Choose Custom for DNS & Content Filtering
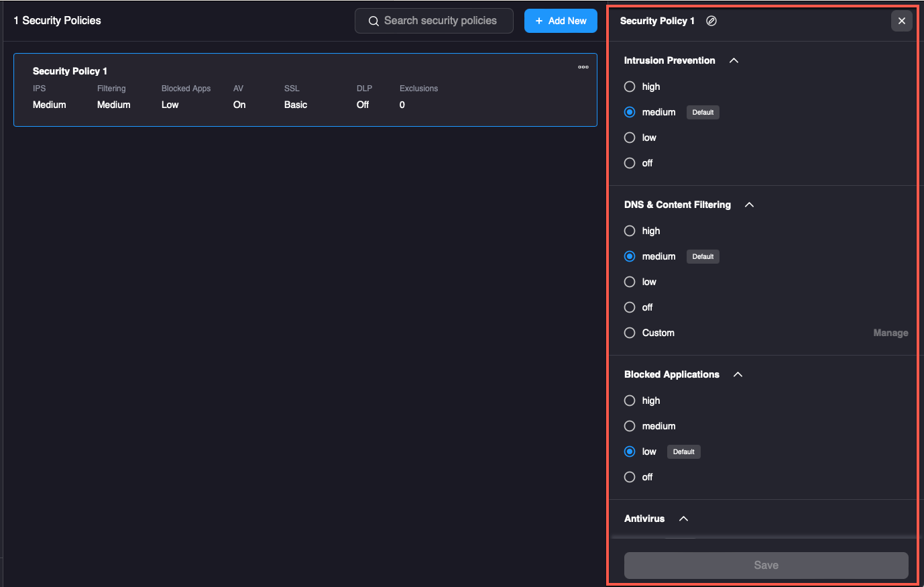The image size is (924, 587). [x=630, y=333]
